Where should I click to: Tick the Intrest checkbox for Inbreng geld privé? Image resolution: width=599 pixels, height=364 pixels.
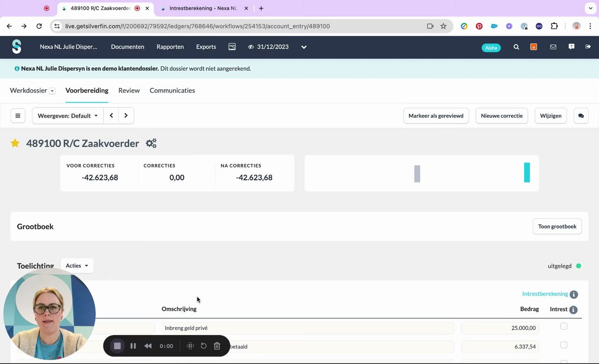pyautogui.click(x=564, y=326)
